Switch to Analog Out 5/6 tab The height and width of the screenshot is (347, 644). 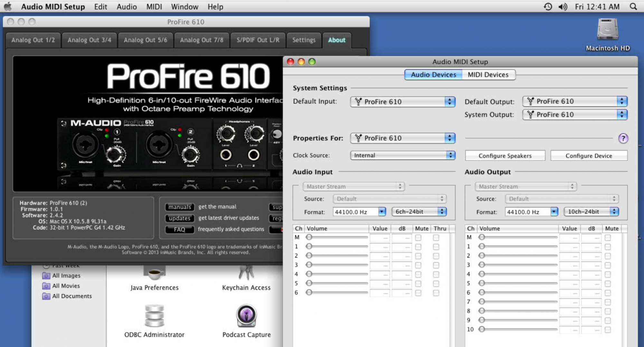[145, 40]
